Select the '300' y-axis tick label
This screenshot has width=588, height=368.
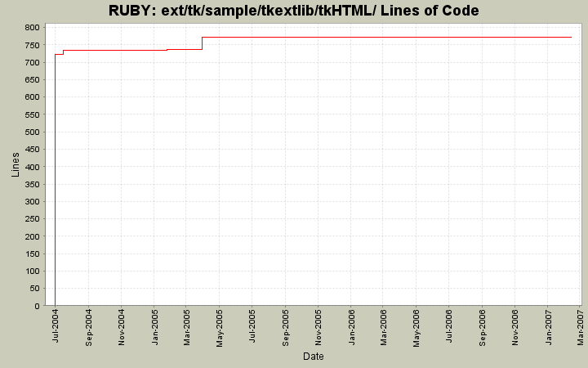pyautogui.click(x=32, y=202)
